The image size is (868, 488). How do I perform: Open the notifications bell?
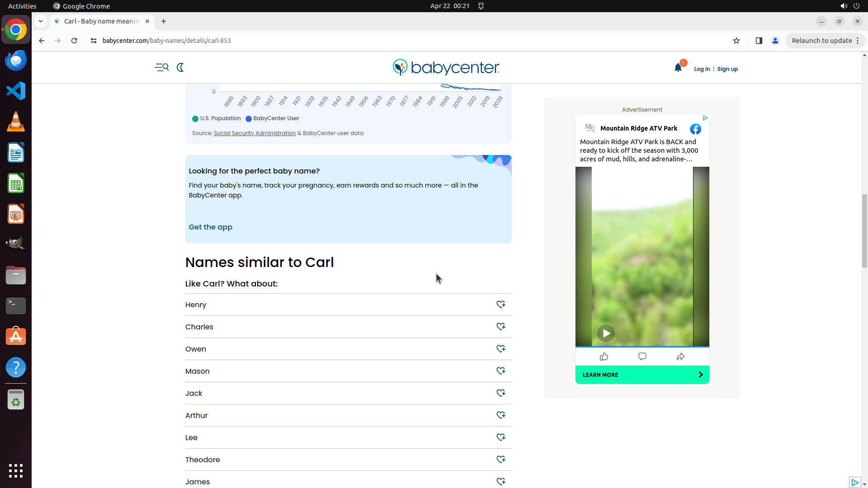click(678, 68)
